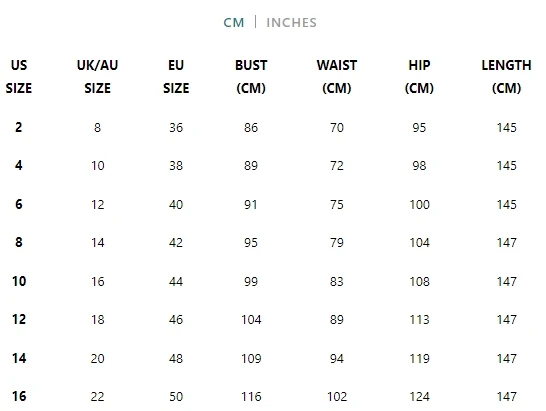
Task: Select US size 8 row label
Action: pos(19,242)
